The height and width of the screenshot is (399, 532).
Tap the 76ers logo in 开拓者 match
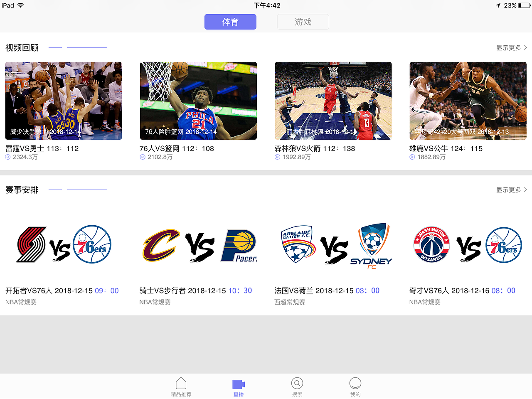click(x=92, y=244)
